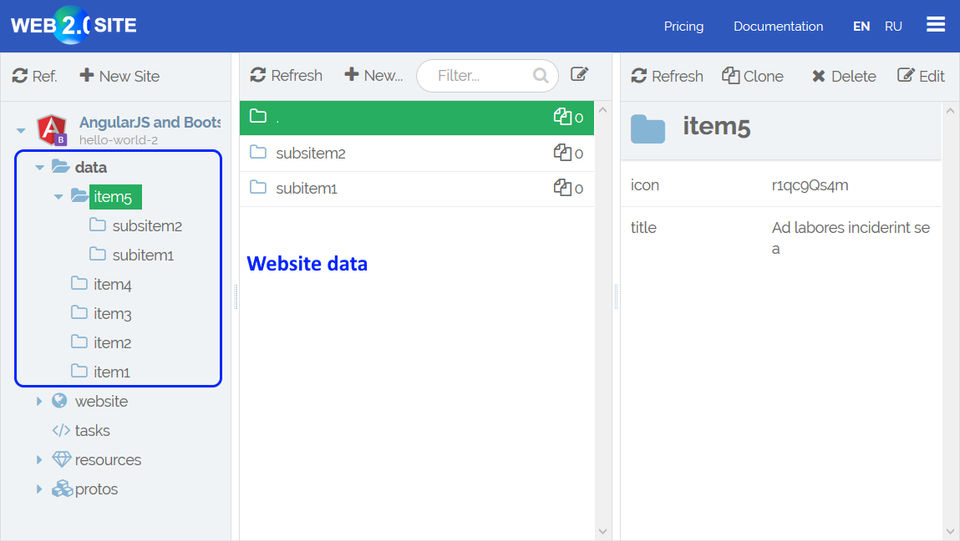Screen dimensions: 960x541
Task: Collapse the item5 tree arrow
Action: tap(59, 196)
